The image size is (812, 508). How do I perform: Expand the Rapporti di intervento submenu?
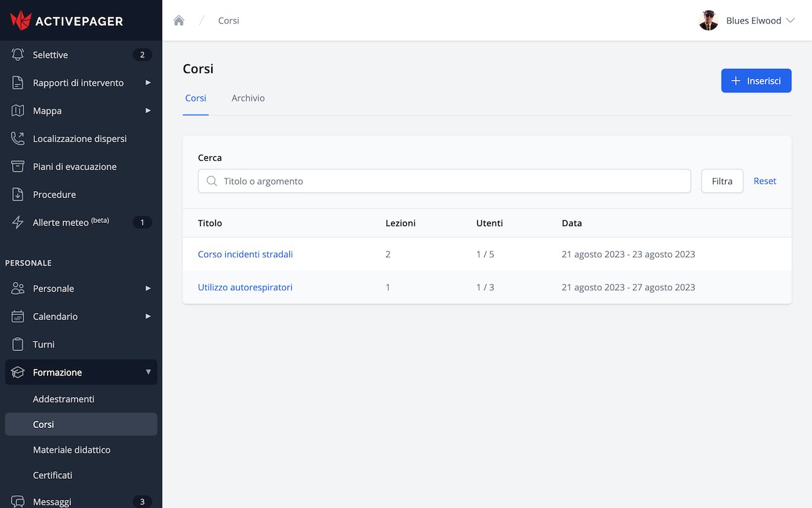pyautogui.click(x=148, y=83)
